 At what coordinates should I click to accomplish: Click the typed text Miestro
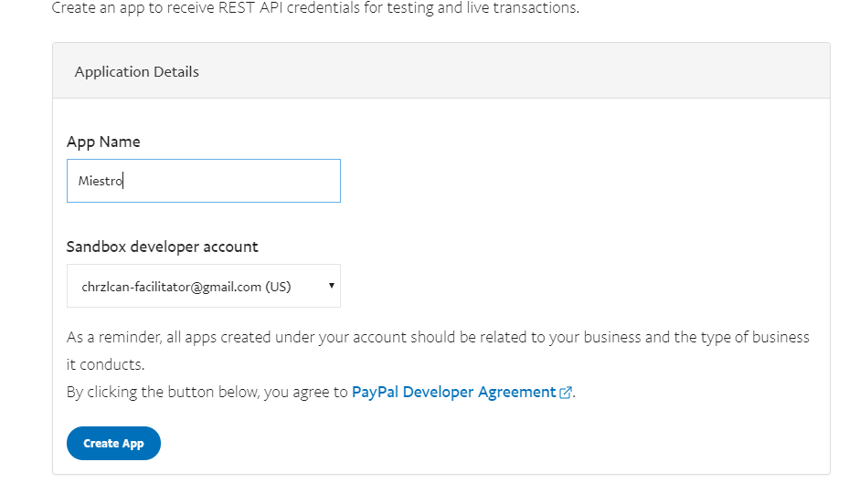click(x=101, y=181)
